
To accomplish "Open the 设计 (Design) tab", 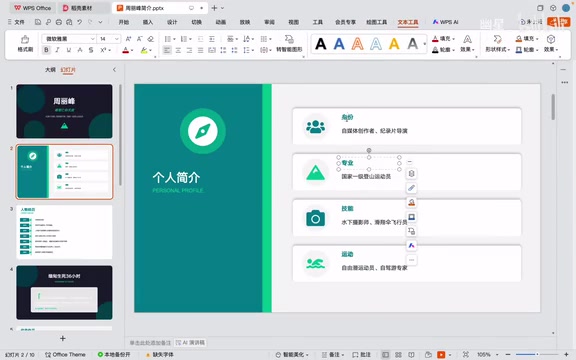I will [172, 22].
